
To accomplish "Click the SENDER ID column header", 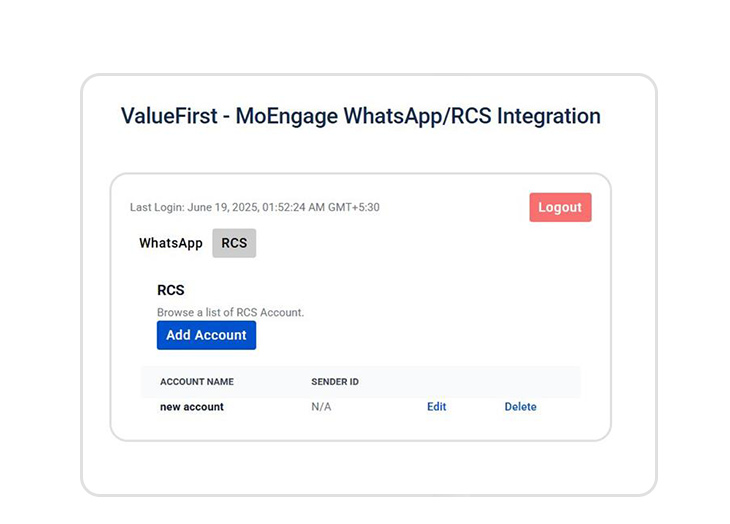I will pyautogui.click(x=335, y=382).
